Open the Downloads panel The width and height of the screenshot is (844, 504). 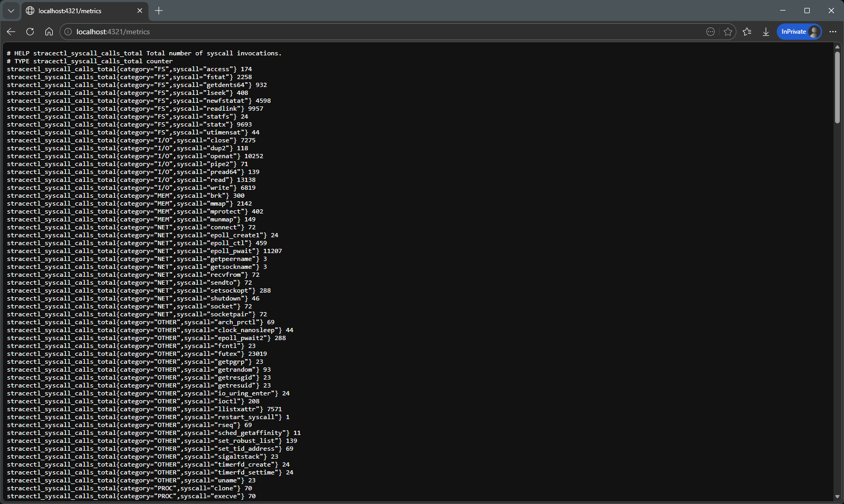tap(765, 32)
